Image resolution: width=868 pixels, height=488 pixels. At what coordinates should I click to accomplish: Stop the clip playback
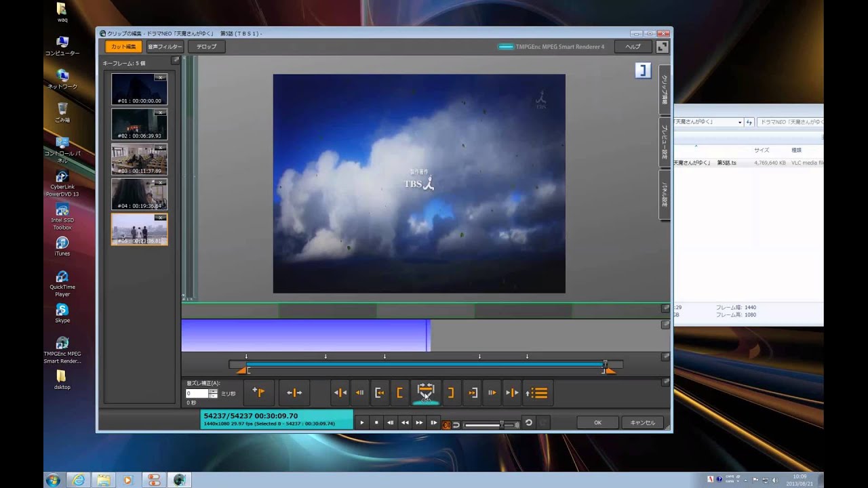(x=376, y=423)
